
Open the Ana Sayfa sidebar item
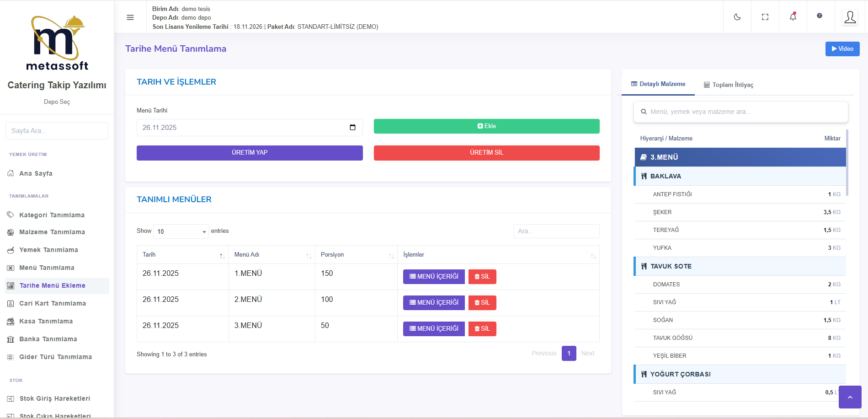tap(36, 173)
